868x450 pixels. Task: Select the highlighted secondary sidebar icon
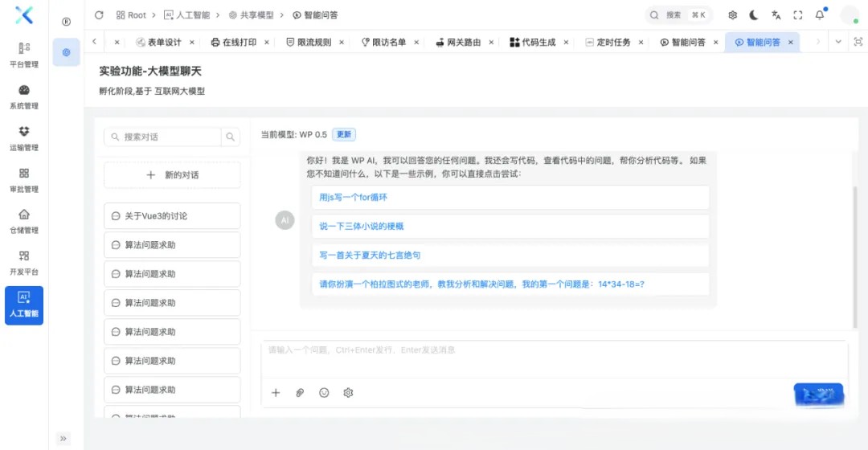pyautogui.click(x=67, y=52)
